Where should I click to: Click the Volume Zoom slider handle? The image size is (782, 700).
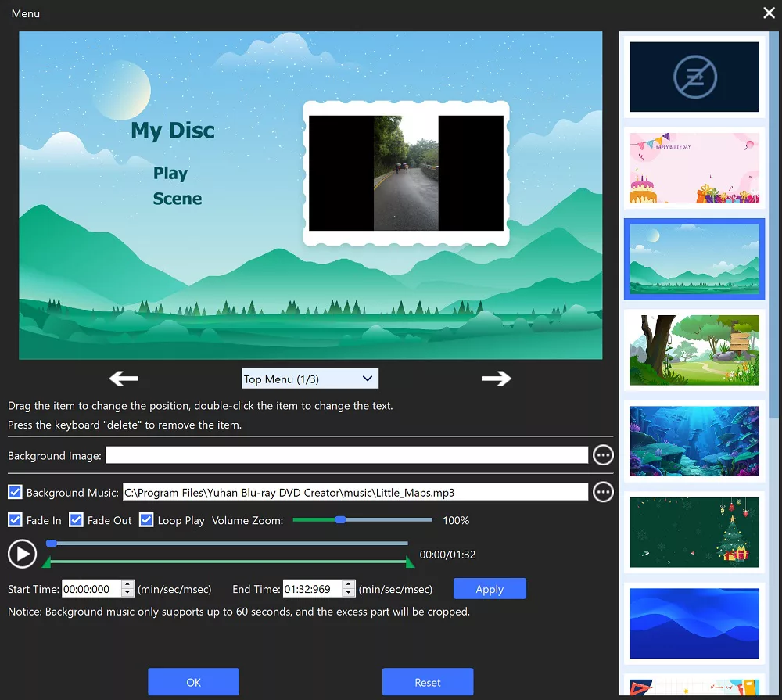(x=340, y=519)
